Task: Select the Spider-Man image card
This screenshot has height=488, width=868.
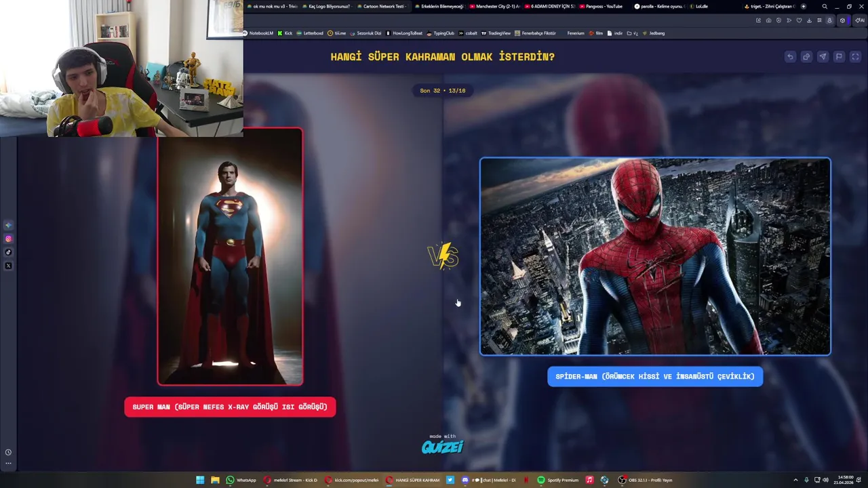Action: (655, 257)
